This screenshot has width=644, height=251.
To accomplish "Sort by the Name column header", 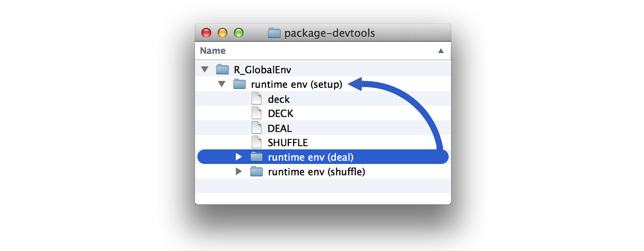I will pyautogui.click(x=213, y=51).
